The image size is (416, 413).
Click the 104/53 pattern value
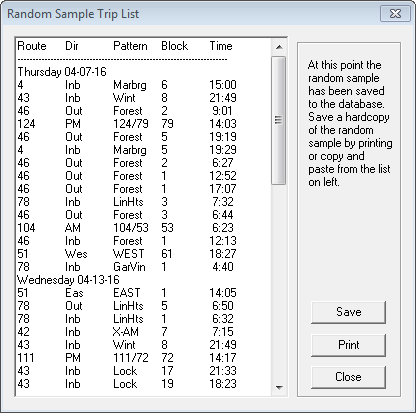(131, 228)
